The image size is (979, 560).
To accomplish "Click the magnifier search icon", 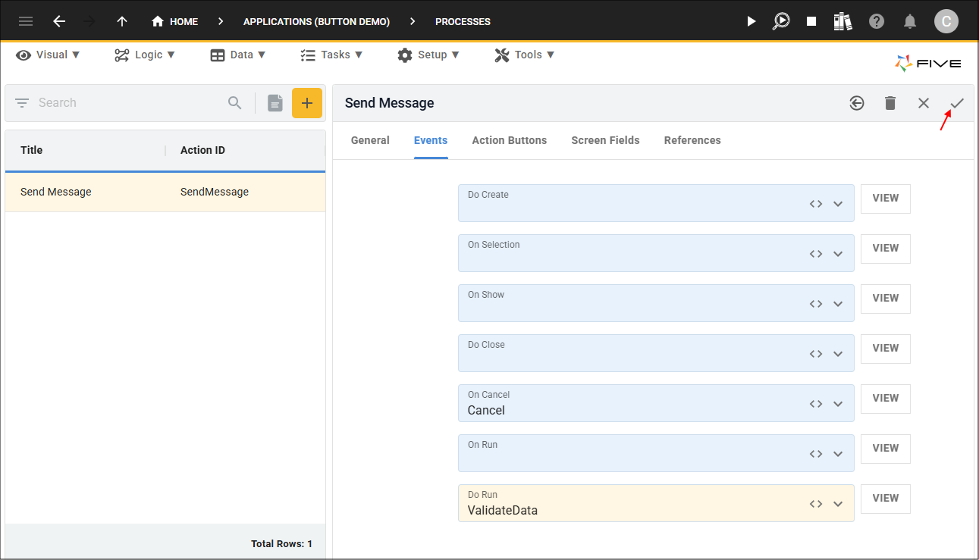I will 235,103.
